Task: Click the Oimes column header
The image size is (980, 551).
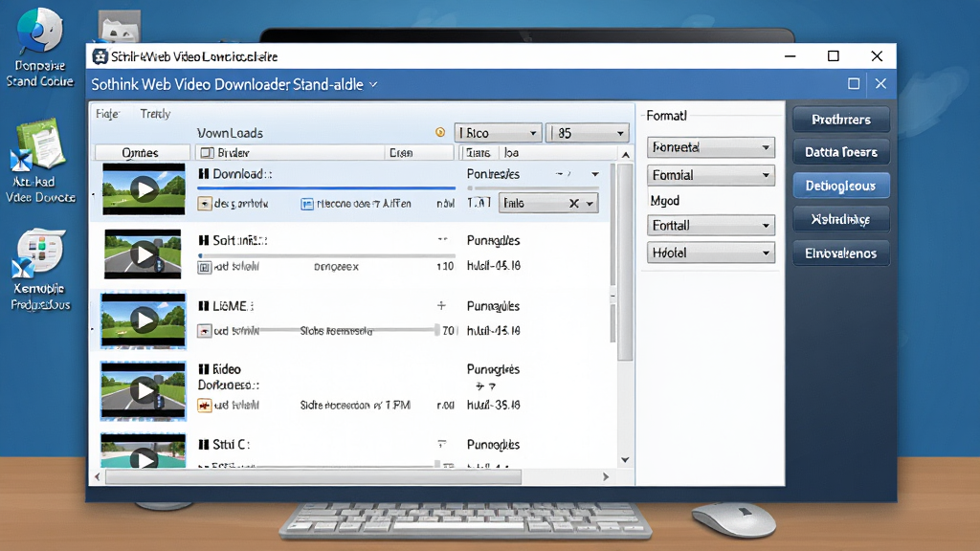Action: click(142, 153)
